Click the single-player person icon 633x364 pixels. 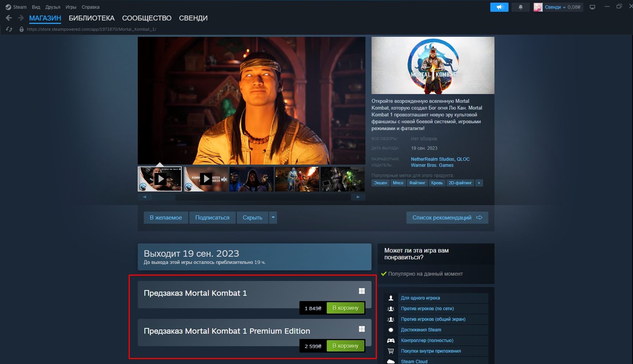[391, 298]
